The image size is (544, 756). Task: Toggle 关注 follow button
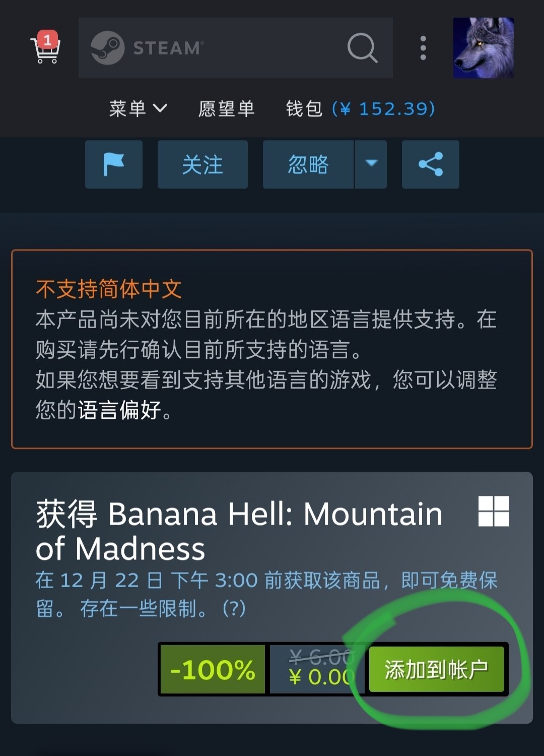pos(202,164)
